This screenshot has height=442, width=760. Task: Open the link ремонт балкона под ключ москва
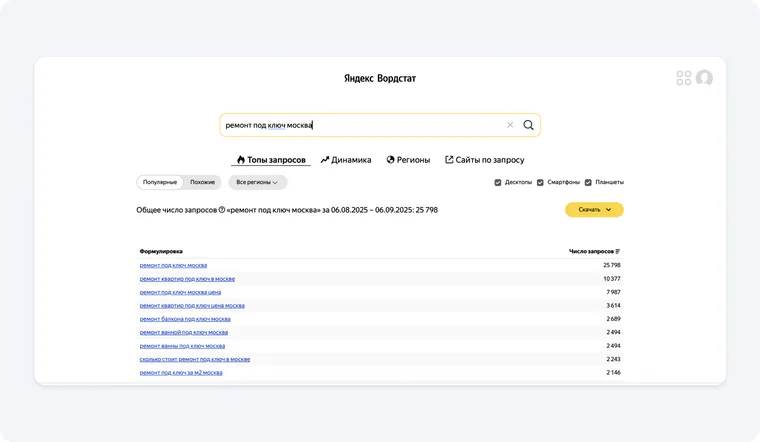coord(185,319)
